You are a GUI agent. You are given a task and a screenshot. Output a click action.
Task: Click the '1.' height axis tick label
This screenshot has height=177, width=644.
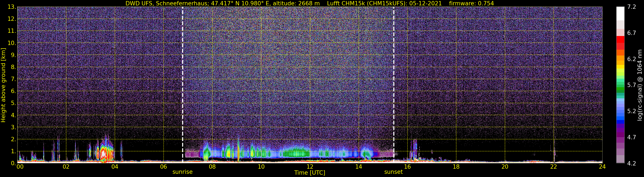click(13, 151)
